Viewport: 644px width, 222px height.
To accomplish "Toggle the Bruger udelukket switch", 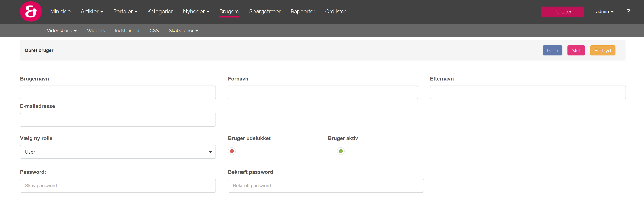I will (x=234, y=151).
